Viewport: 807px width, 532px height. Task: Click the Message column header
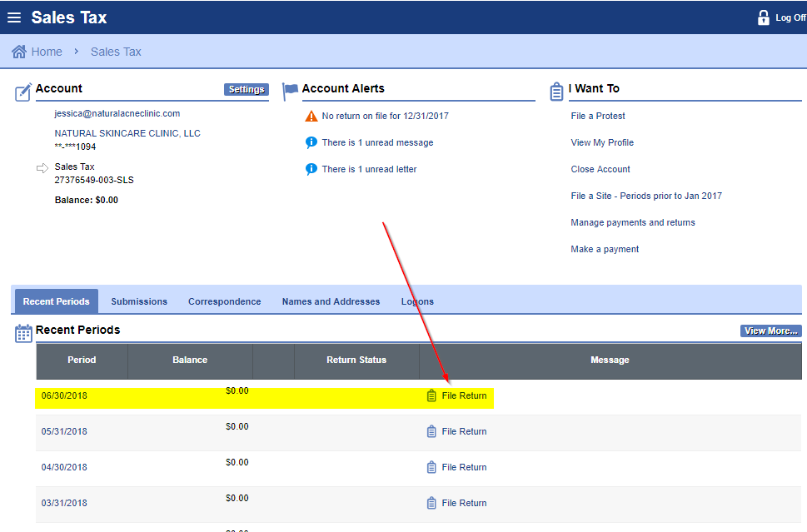click(610, 360)
